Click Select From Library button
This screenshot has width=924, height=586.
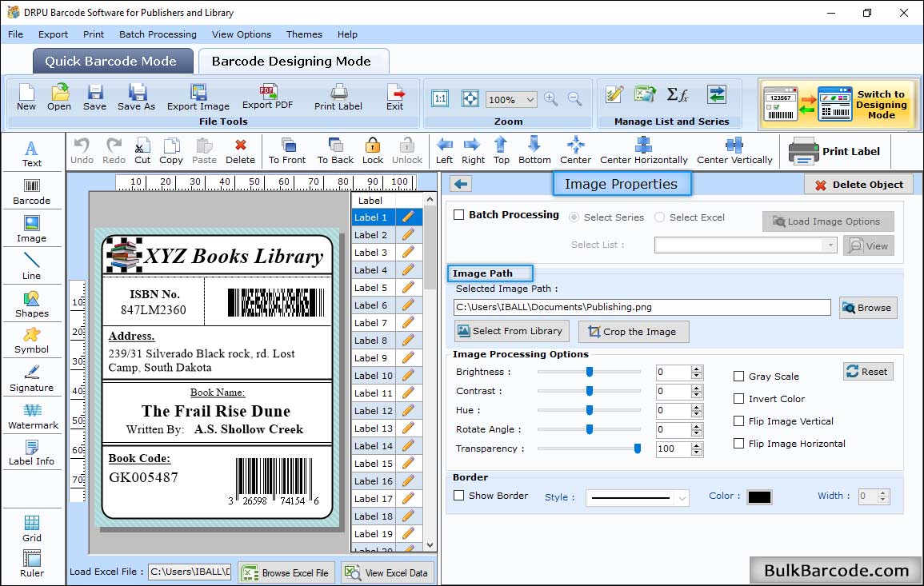(511, 331)
